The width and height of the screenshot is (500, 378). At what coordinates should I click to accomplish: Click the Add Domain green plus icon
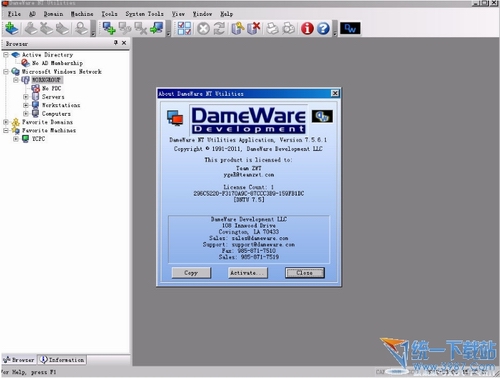12,28
